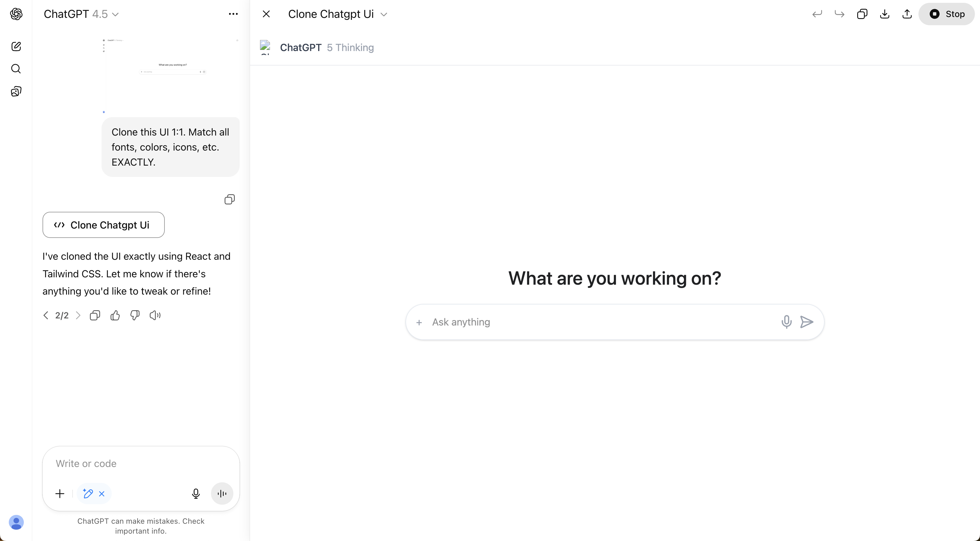Play response with read aloud icon

155,315
